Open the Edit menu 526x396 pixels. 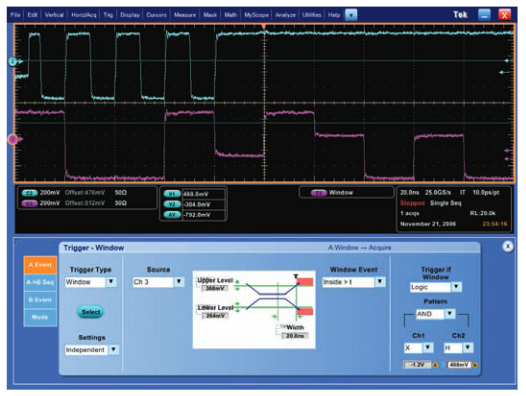32,15
